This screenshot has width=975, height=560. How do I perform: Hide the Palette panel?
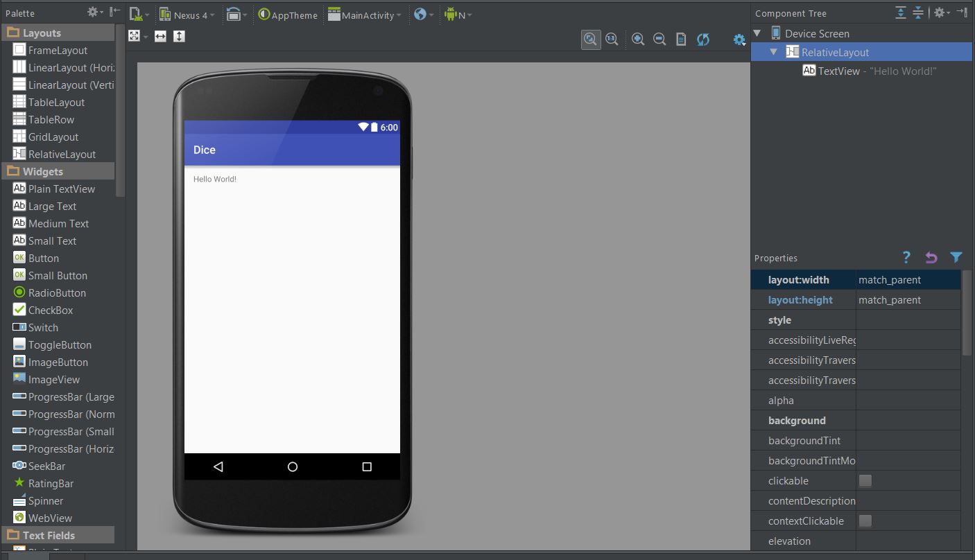tap(115, 12)
